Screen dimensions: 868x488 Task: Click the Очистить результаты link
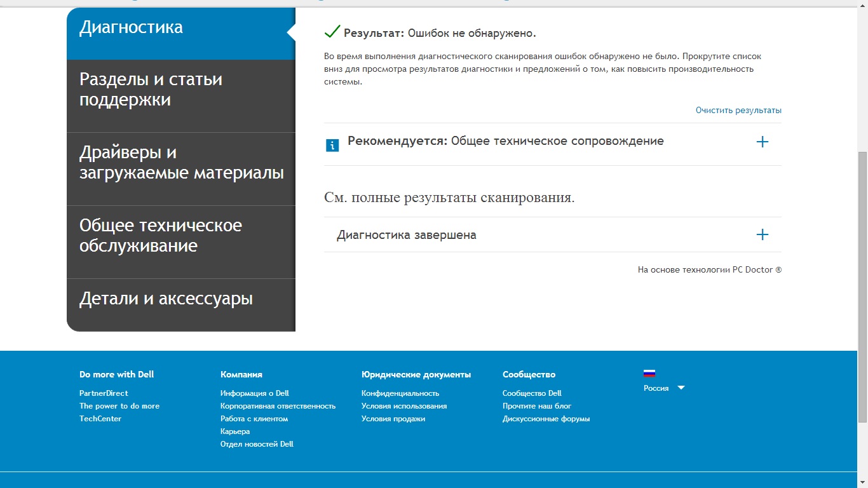point(738,111)
